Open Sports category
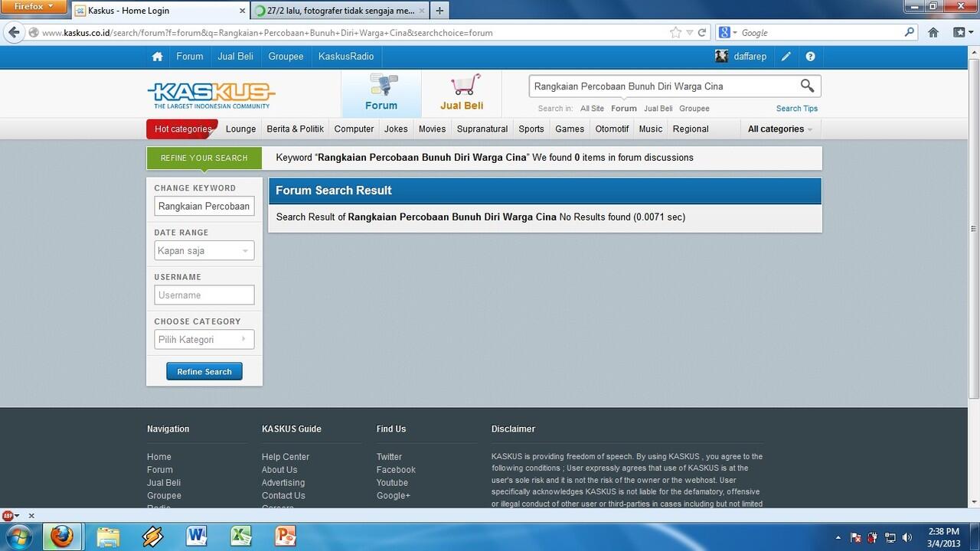Image resolution: width=980 pixels, height=551 pixels. (x=531, y=129)
